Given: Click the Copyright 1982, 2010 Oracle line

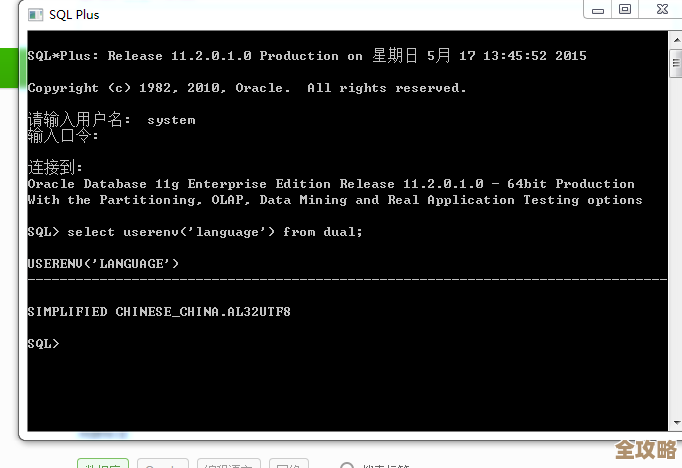Looking at the screenshot, I should tap(247, 88).
